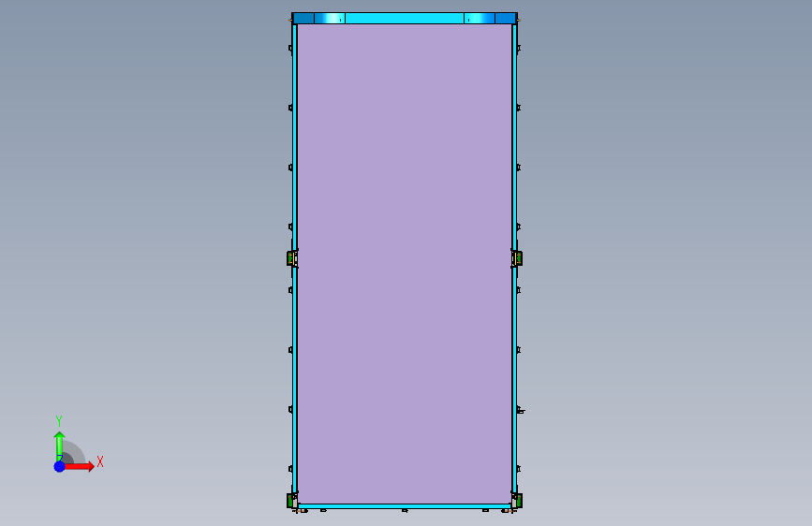Select the large purple door panel face
Viewport: 812px width, 526px height.
tap(405, 263)
